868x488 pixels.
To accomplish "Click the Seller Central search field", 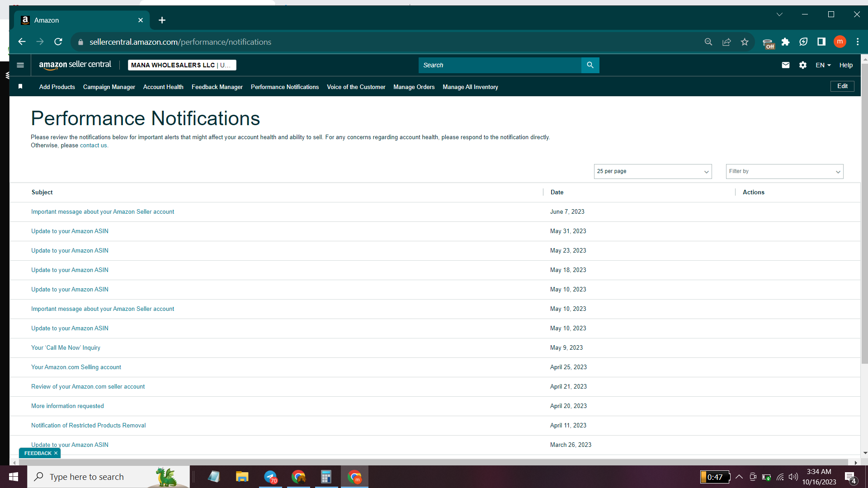I will (500, 65).
